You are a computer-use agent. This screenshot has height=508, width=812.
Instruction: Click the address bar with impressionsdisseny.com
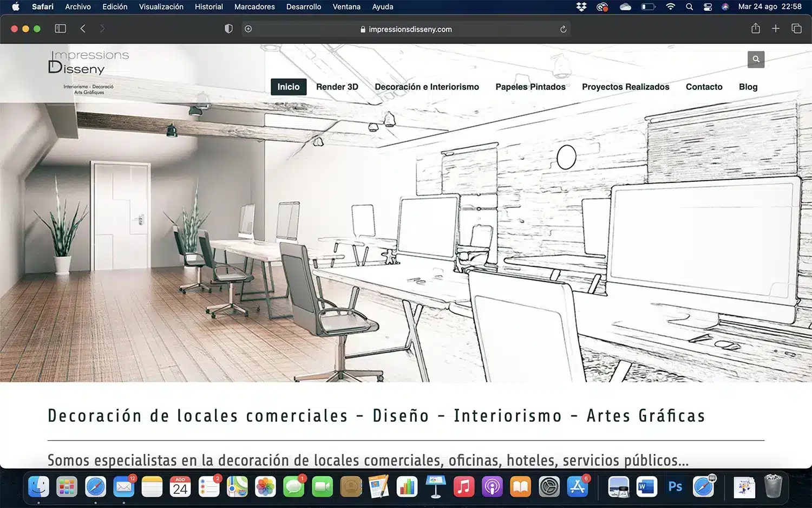coord(409,29)
